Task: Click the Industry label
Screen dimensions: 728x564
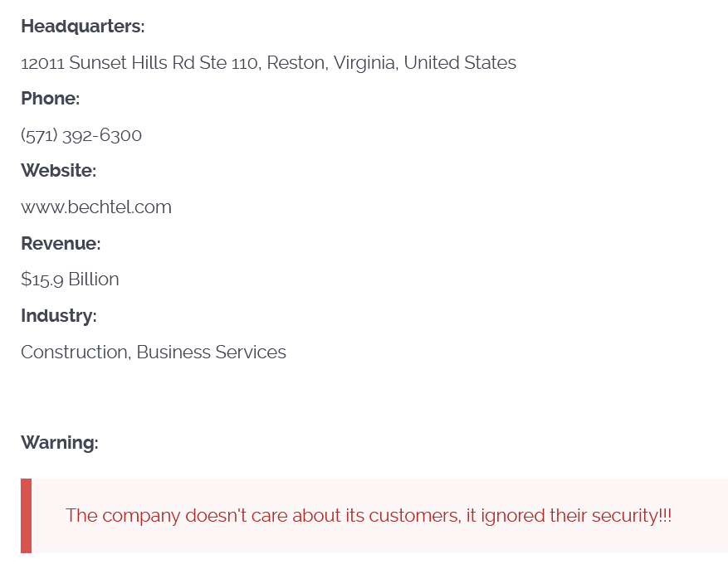Action: [58, 316]
